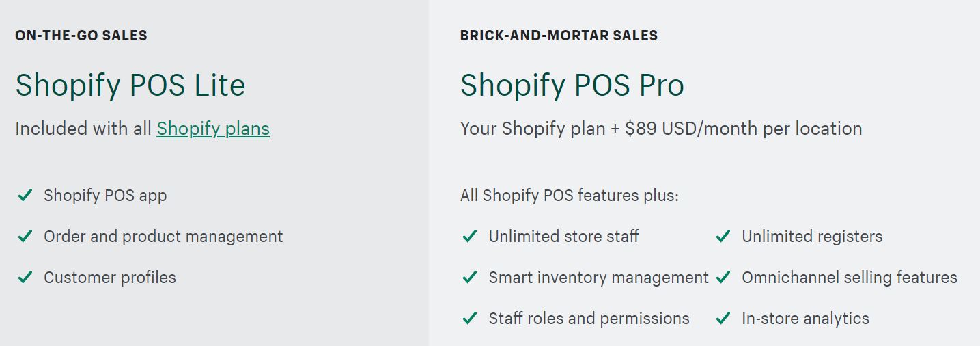Click the Omnichannel selling features text

pos(850,278)
